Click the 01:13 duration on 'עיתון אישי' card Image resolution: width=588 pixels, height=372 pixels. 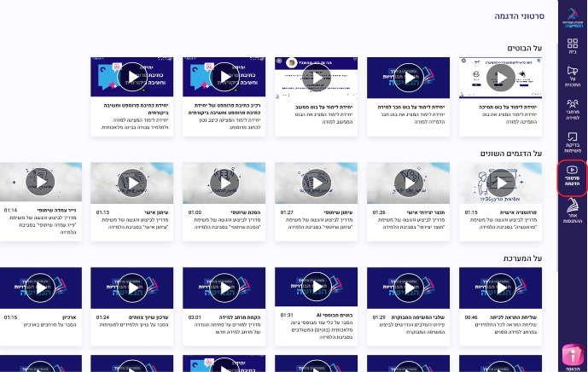(102, 212)
